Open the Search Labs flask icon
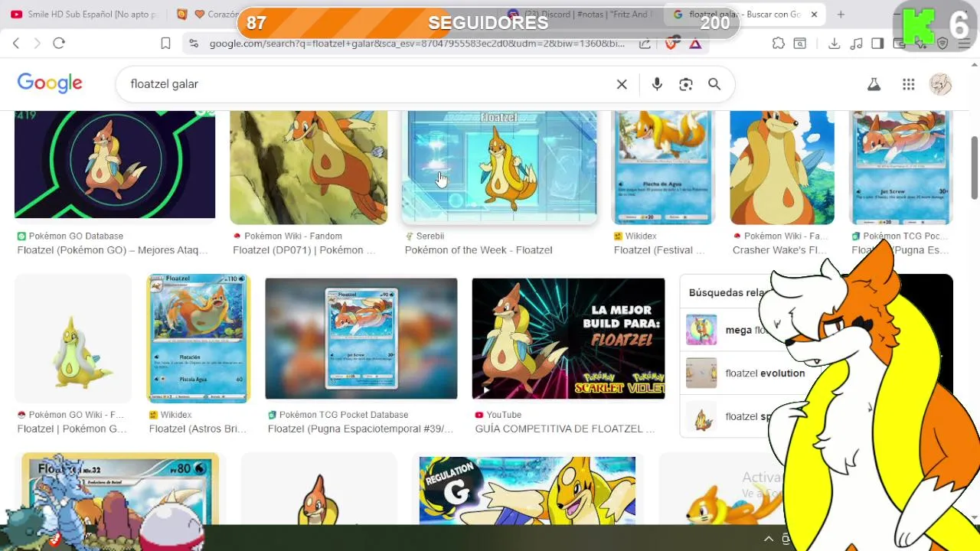 point(874,84)
